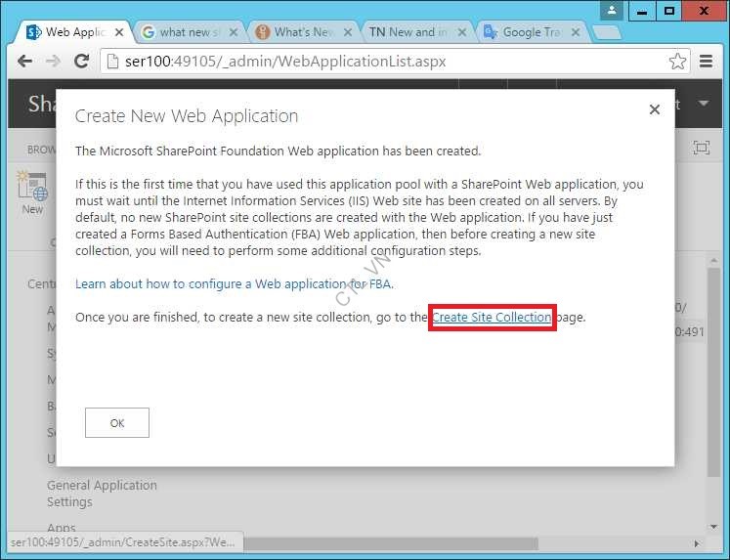Select the Google Translate tab
730x560 pixels.
(525, 32)
